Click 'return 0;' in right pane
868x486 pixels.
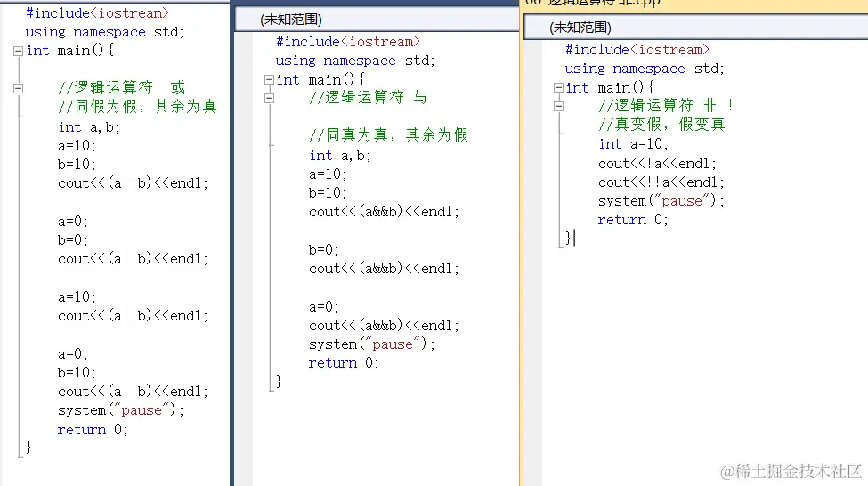633,220
